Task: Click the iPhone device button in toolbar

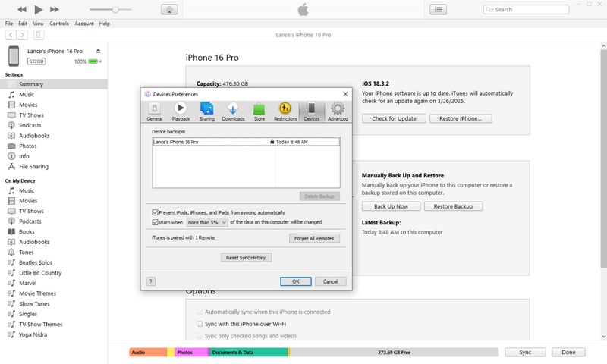Action: coord(39,35)
